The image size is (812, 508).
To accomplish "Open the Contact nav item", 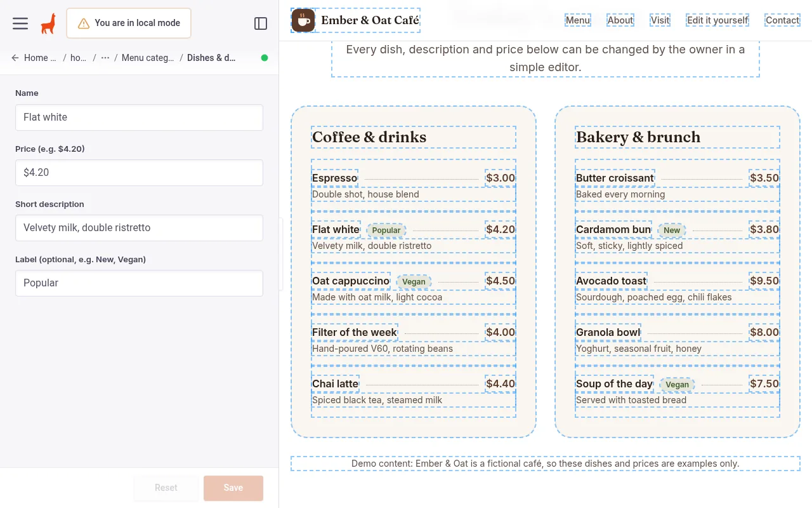I will [x=782, y=20].
